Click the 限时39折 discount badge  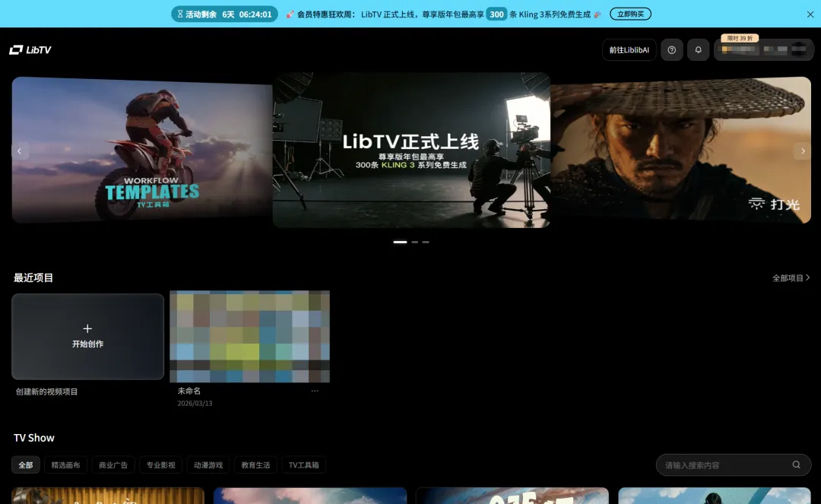pos(740,38)
